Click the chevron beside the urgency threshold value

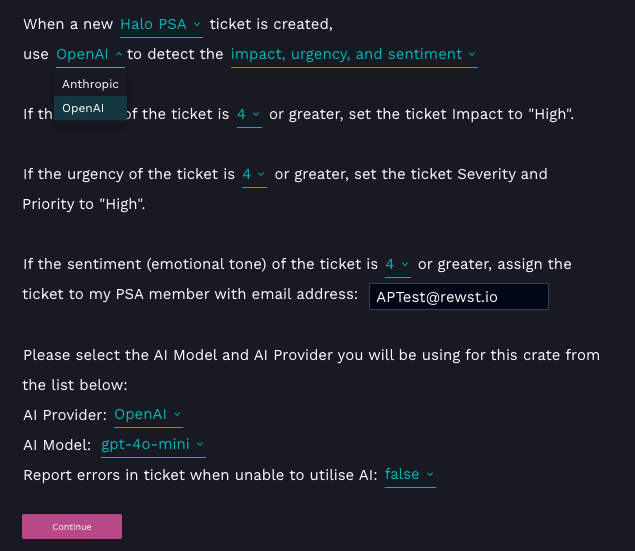tap(261, 175)
